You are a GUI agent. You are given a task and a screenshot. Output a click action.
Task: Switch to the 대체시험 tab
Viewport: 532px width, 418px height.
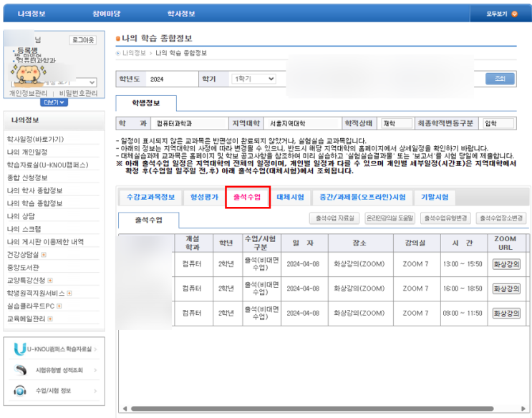(x=291, y=198)
